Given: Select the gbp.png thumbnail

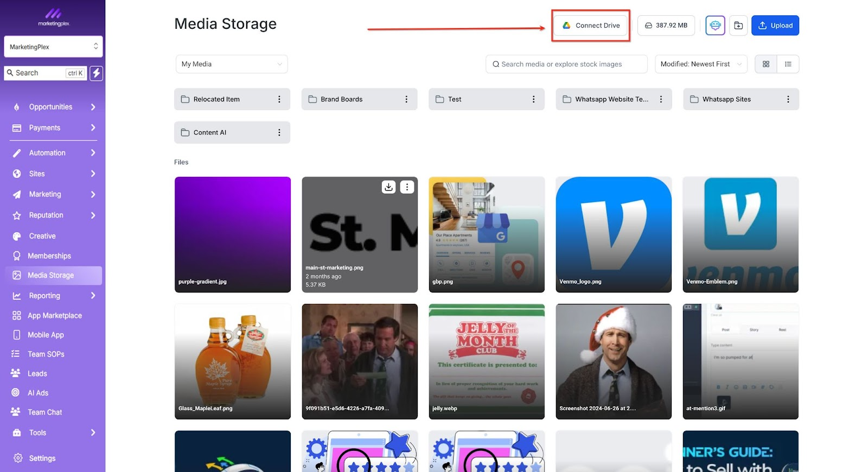Looking at the screenshot, I should pos(487,234).
